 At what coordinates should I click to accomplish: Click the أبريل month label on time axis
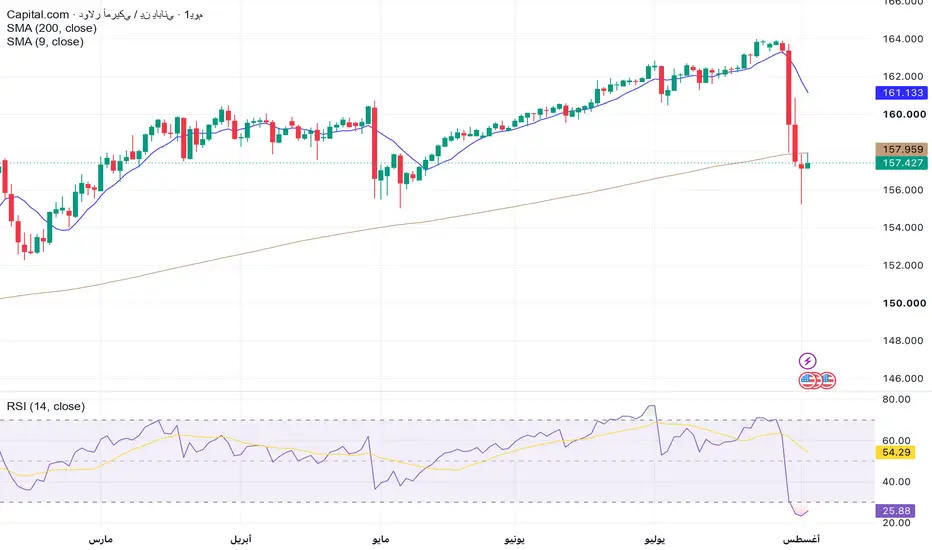[x=241, y=539]
